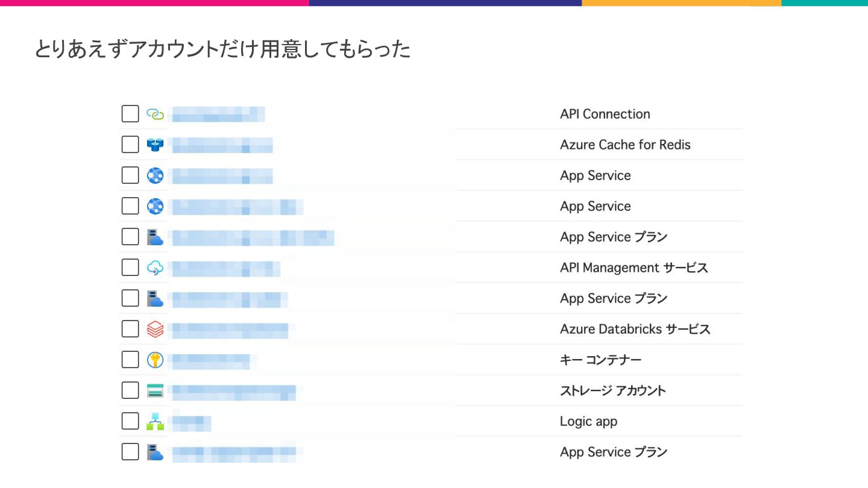Select the Azure Cache for Redis checkbox
The image size is (868, 488).
130,145
